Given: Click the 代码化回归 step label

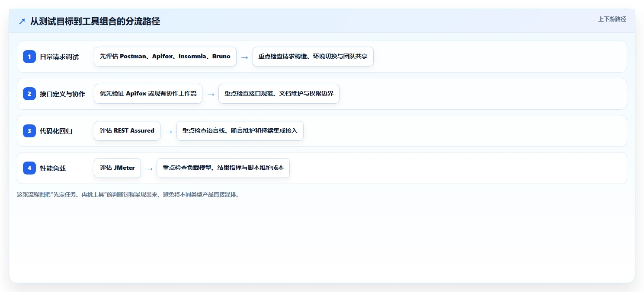Looking at the screenshot, I should (56, 131).
